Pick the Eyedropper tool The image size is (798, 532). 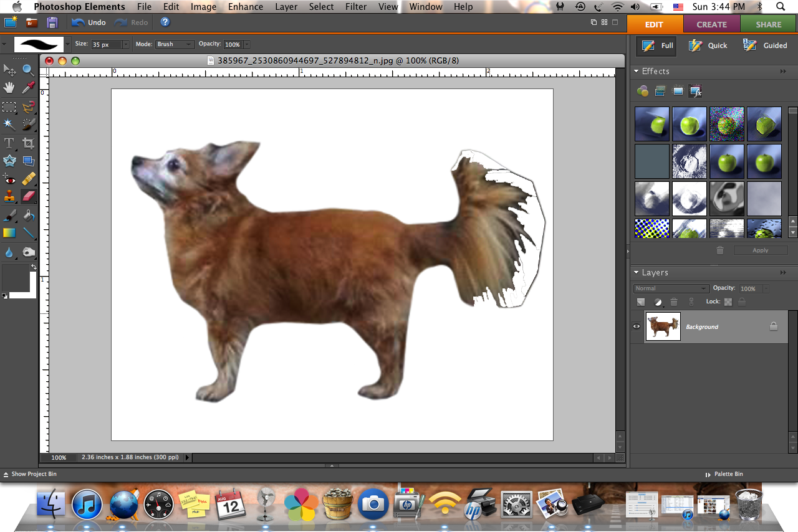(x=28, y=88)
